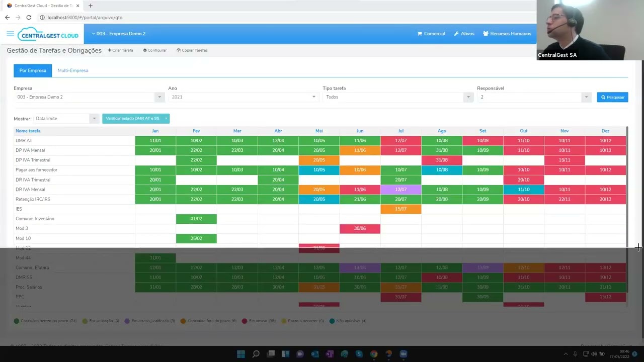Expand the 003 - Empresa Demo 2 header selector
This screenshot has width=644, height=362.
point(119,34)
